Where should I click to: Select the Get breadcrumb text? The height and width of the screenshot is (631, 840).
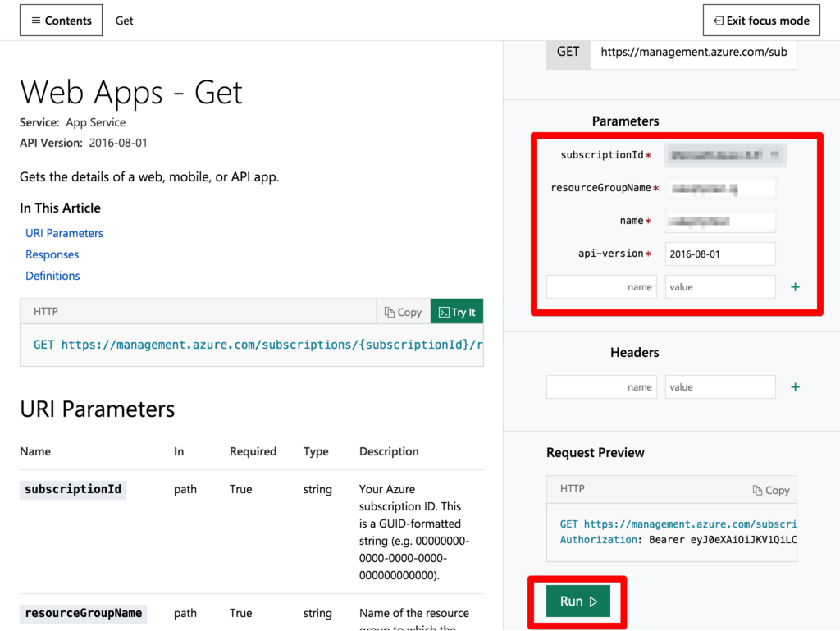(x=125, y=21)
